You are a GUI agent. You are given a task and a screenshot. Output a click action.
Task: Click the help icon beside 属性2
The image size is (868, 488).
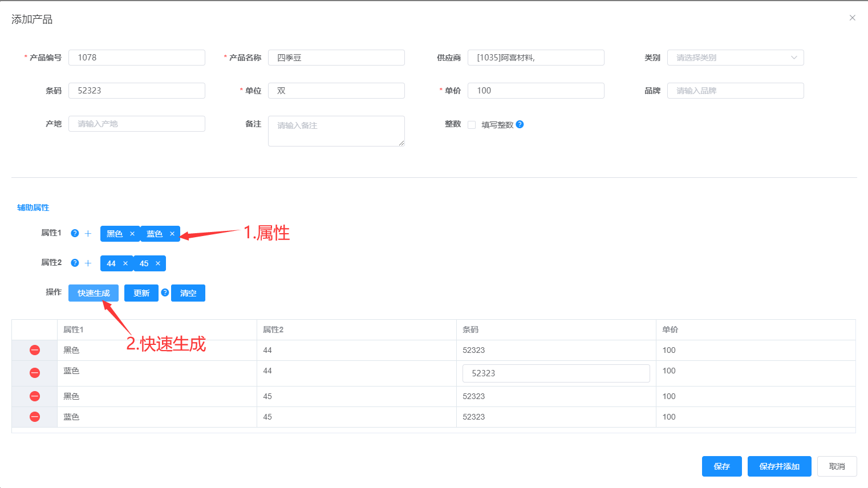click(75, 263)
